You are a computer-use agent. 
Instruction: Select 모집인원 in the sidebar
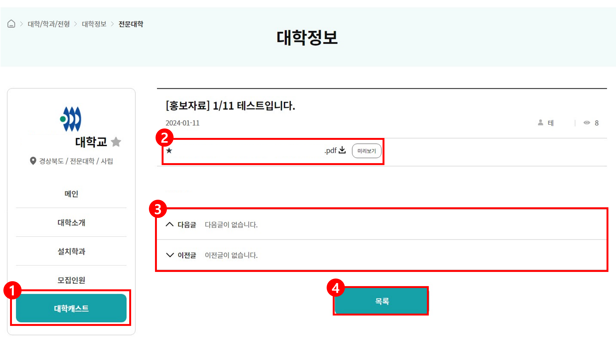[71, 280]
